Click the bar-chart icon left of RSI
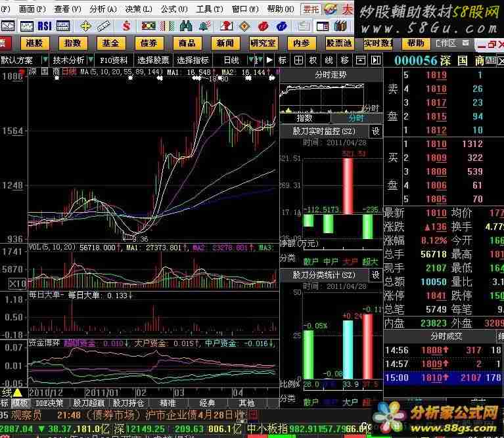The height and width of the screenshot is (438, 504). point(27,26)
